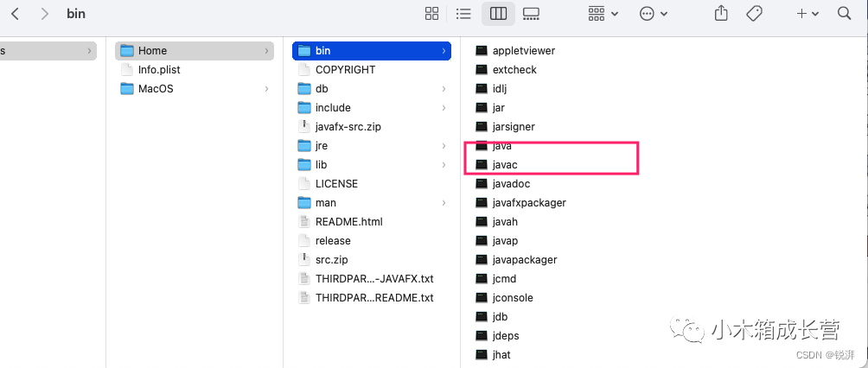Click the zip icon beside src.zip
This screenshot has height=368, width=868.
coord(304,259)
